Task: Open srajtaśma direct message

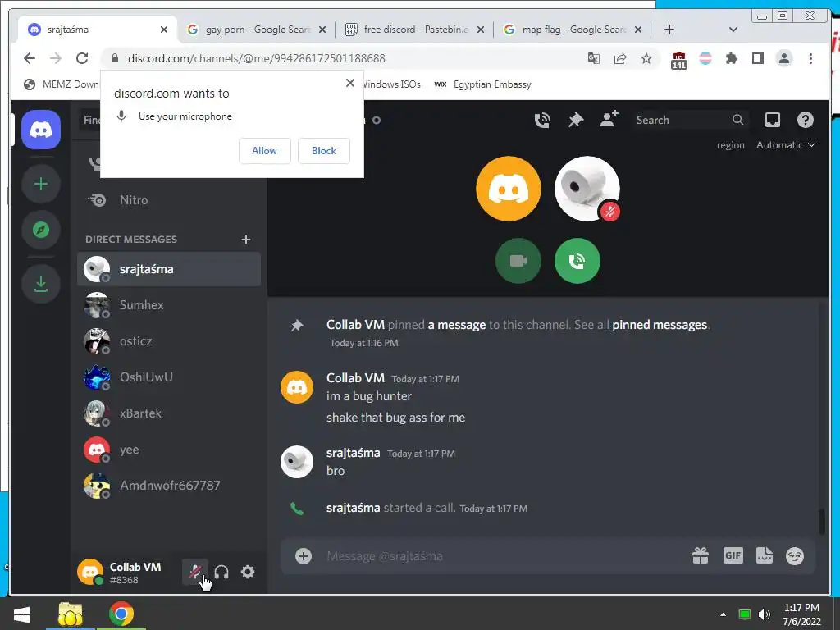Action: pyautogui.click(x=169, y=269)
